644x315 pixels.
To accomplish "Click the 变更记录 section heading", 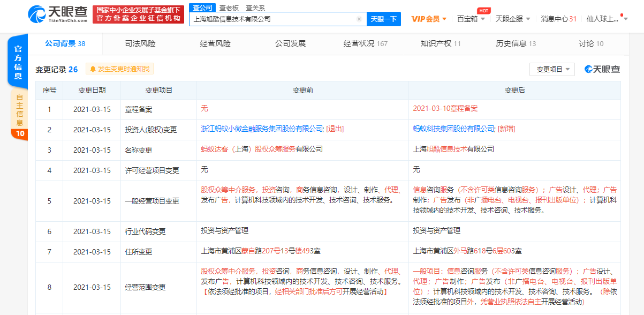I will click(x=57, y=69).
